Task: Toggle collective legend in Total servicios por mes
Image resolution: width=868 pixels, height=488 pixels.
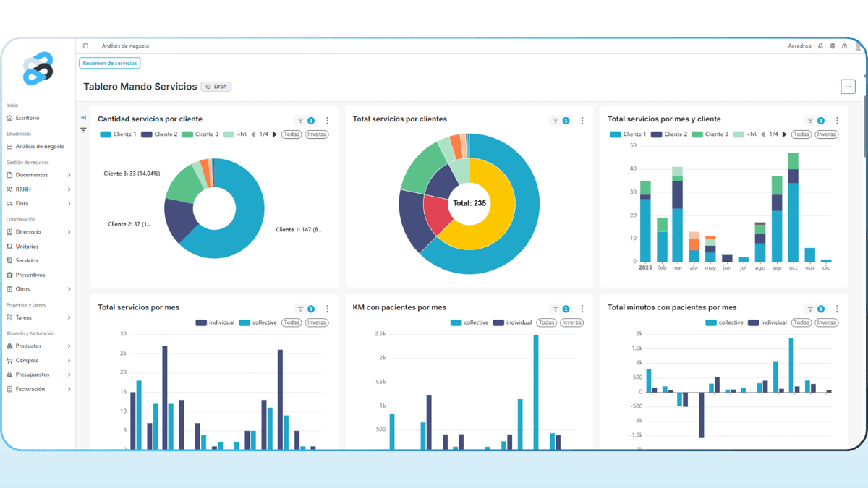Action: (258, 322)
